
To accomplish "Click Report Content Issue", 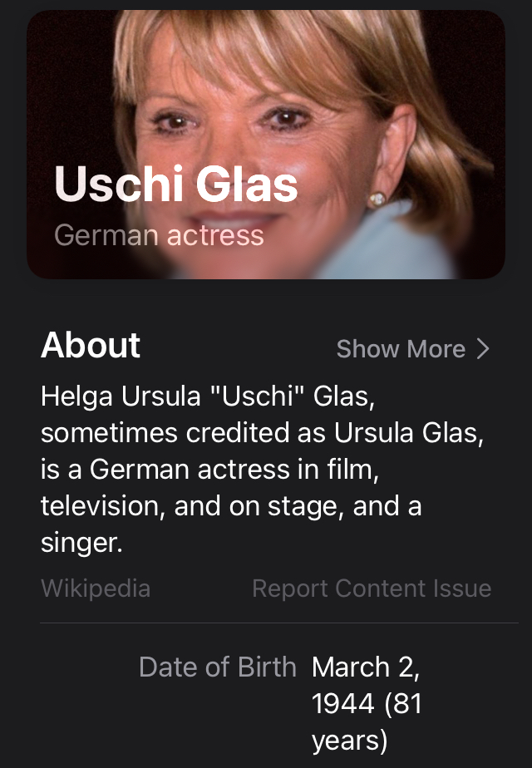I will (372, 588).
